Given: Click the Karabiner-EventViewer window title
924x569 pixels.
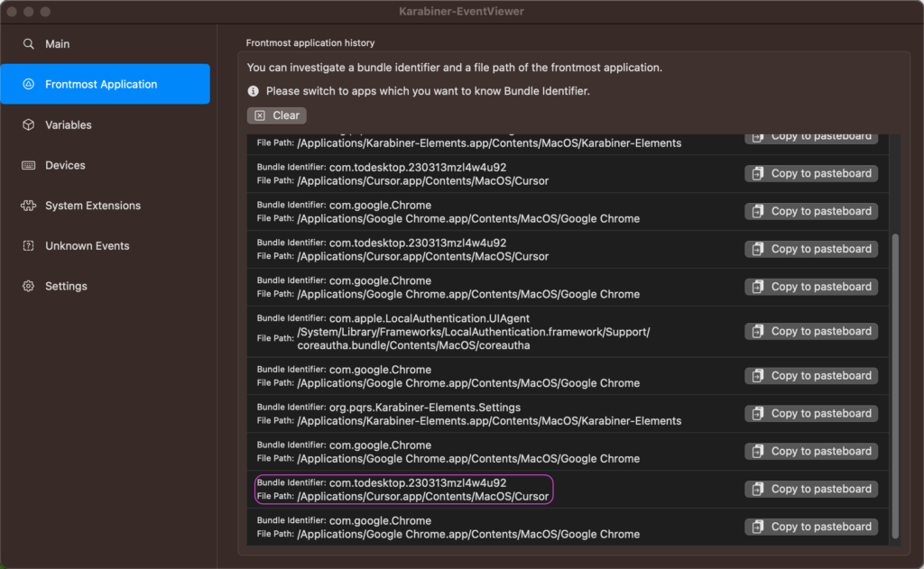Looking at the screenshot, I should coord(461,11).
